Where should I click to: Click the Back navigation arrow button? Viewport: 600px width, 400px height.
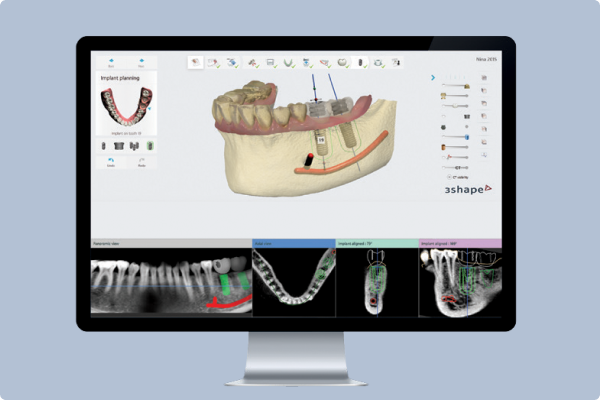109,62
